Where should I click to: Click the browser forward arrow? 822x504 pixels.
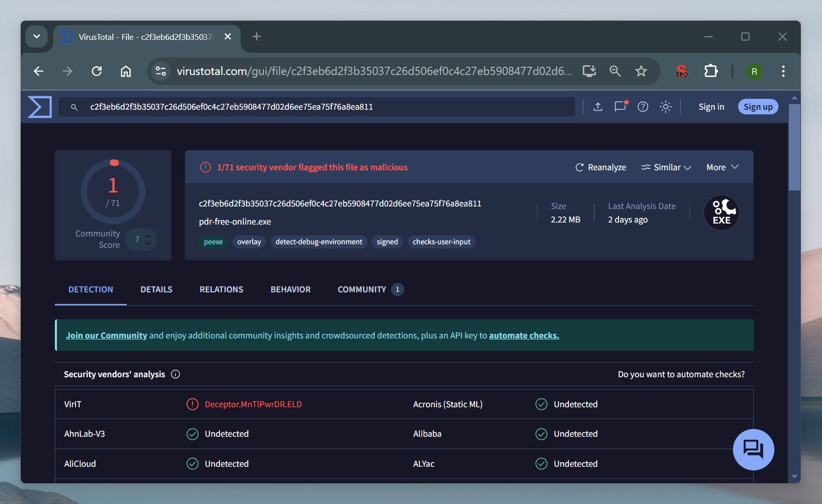click(68, 71)
